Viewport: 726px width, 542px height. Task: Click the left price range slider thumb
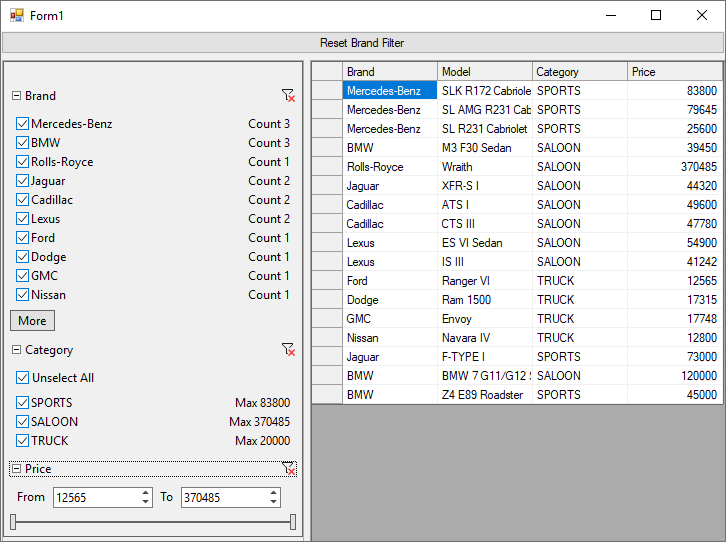point(13,522)
